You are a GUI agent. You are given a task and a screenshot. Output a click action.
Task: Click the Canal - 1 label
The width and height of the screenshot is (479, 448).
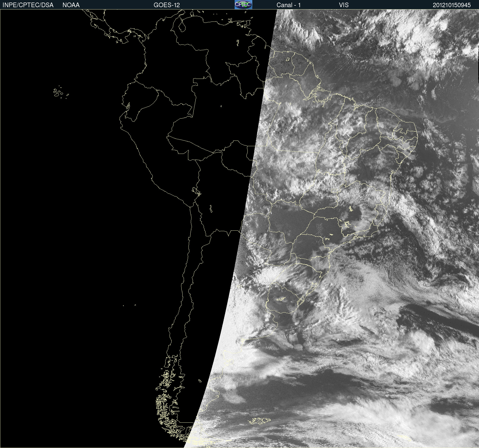[x=288, y=5]
